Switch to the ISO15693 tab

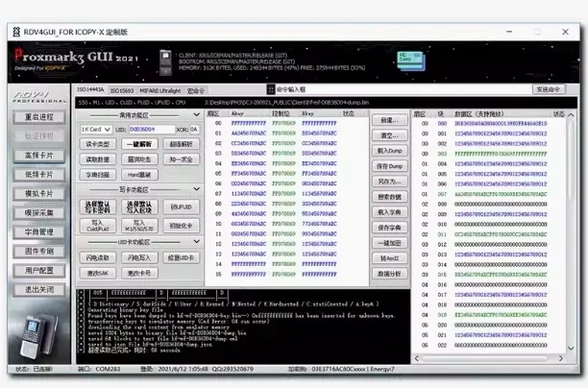click(x=122, y=90)
